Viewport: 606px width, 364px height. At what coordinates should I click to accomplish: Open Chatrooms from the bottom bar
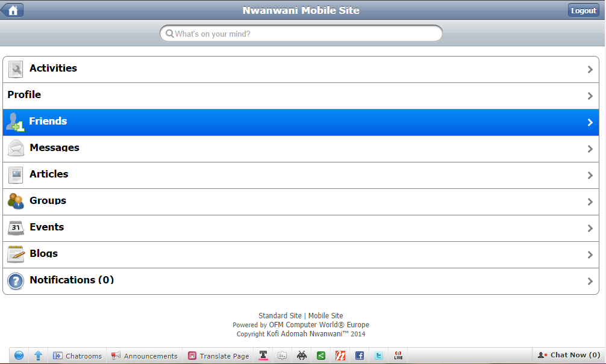[77, 356]
